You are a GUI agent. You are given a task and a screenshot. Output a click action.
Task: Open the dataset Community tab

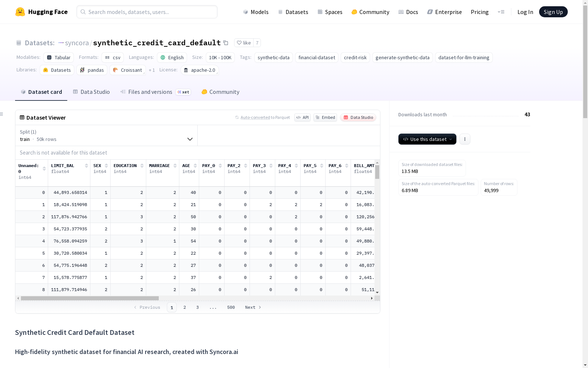[x=220, y=92]
